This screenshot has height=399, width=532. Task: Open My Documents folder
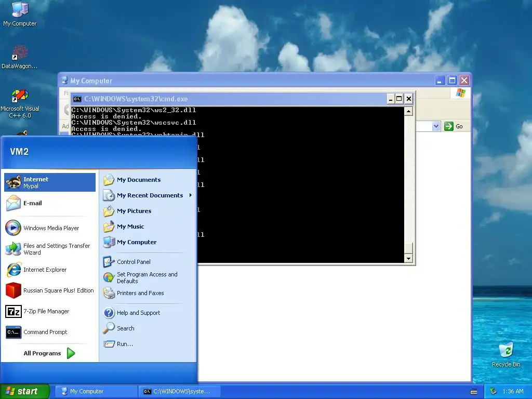pyautogui.click(x=148, y=180)
